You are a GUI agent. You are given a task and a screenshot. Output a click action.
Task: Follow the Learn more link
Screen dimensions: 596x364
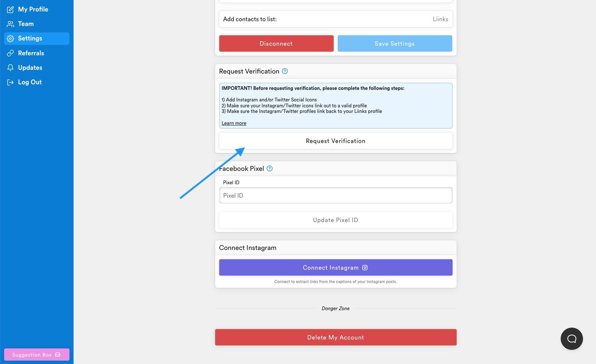234,123
